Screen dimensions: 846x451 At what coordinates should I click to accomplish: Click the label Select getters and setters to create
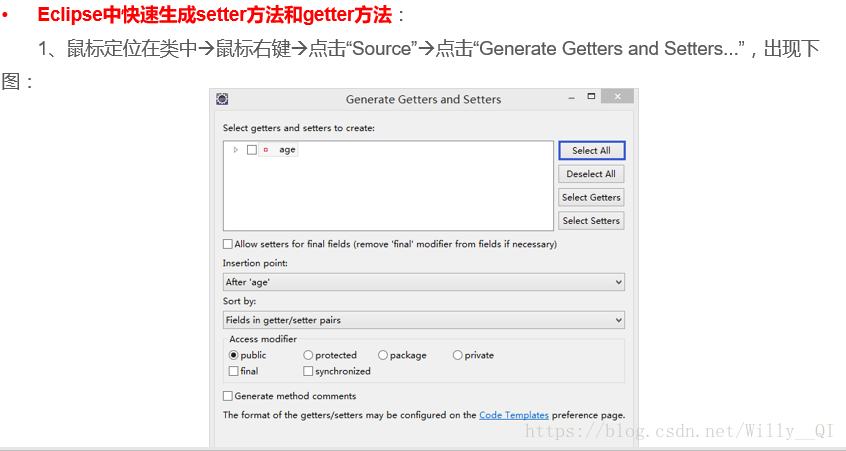pos(298,128)
